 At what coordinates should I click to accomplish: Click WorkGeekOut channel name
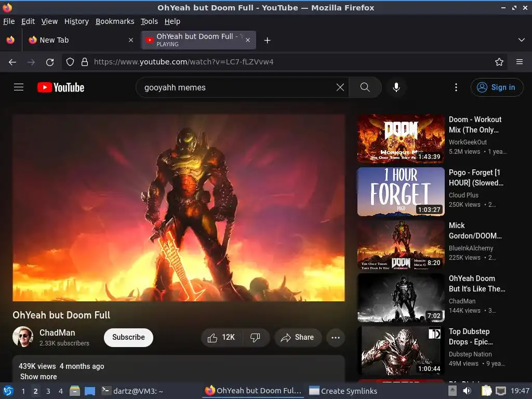(468, 142)
